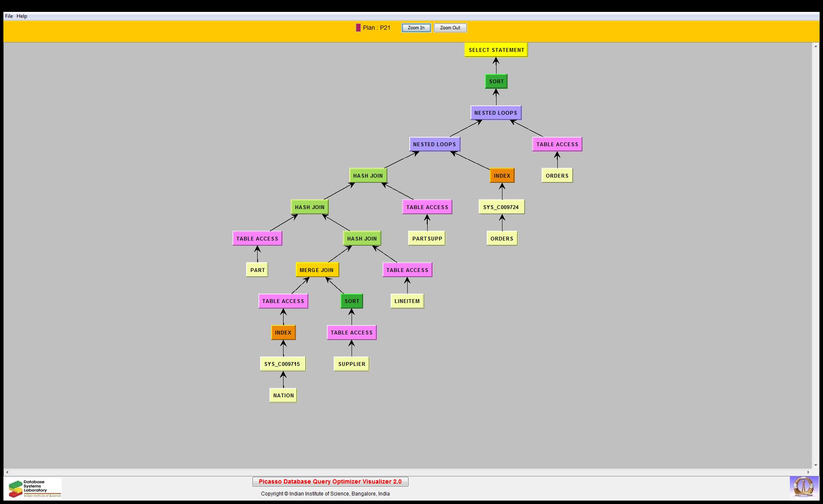Viewport: 823px width, 504px height.
Task: Select the LINEITEM table node
Action: coord(407,301)
